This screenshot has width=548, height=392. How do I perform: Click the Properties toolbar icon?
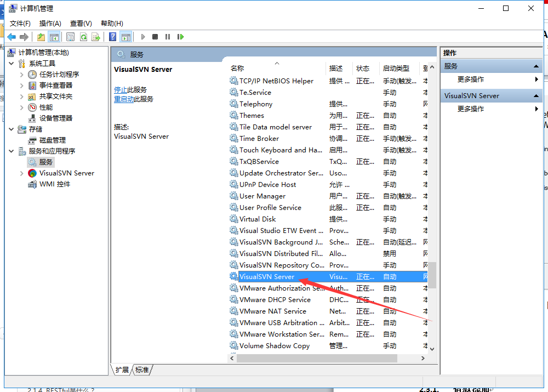coord(70,37)
